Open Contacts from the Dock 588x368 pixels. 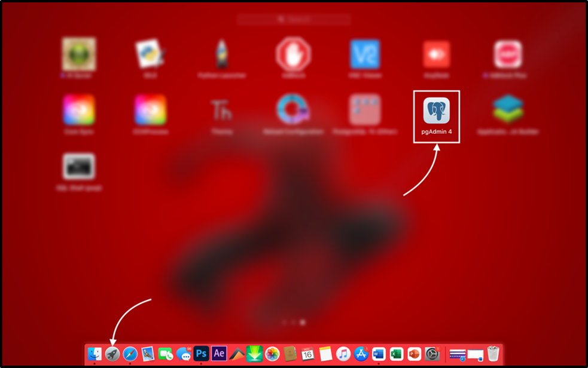(x=291, y=352)
